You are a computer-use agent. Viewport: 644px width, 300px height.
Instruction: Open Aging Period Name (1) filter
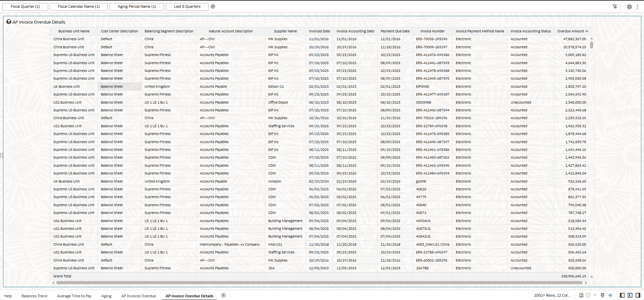pos(137,6)
